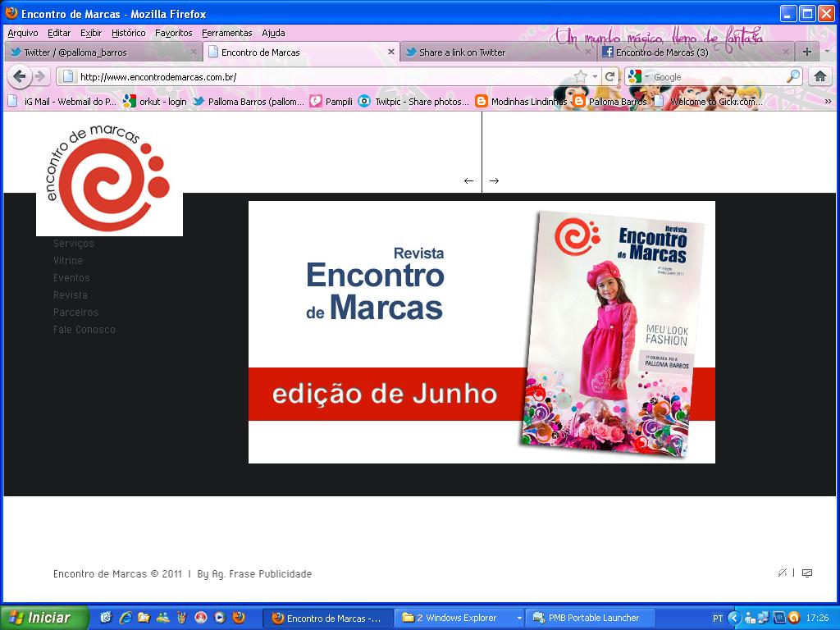Open the Parceiros site menu link
The height and width of the screenshot is (630, 840).
coord(75,312)
